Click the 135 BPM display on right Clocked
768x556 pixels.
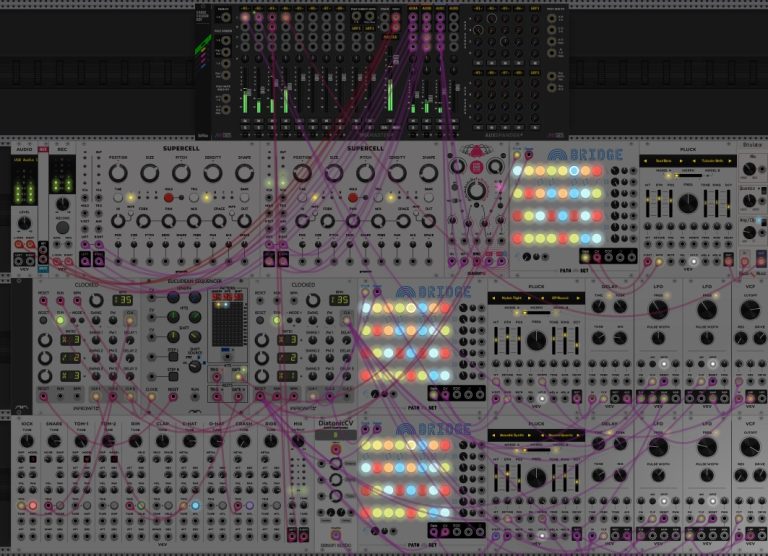pos(339,300)
